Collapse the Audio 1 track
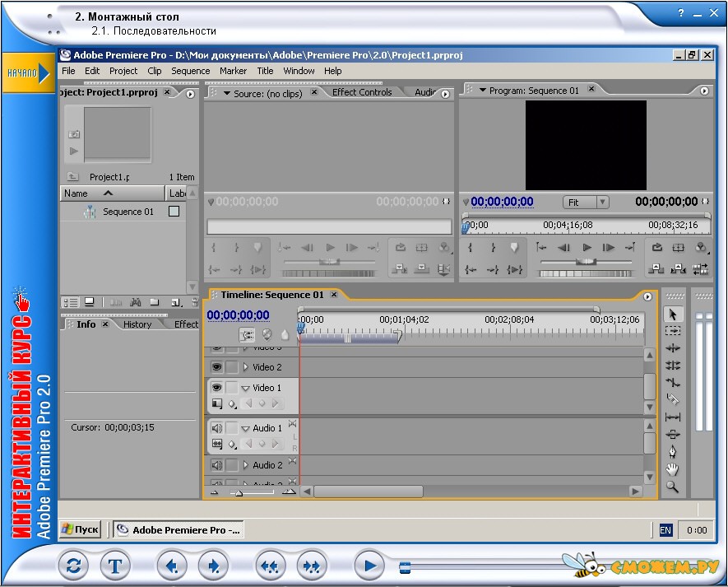The image size is (728, 587). coord(246,428)
